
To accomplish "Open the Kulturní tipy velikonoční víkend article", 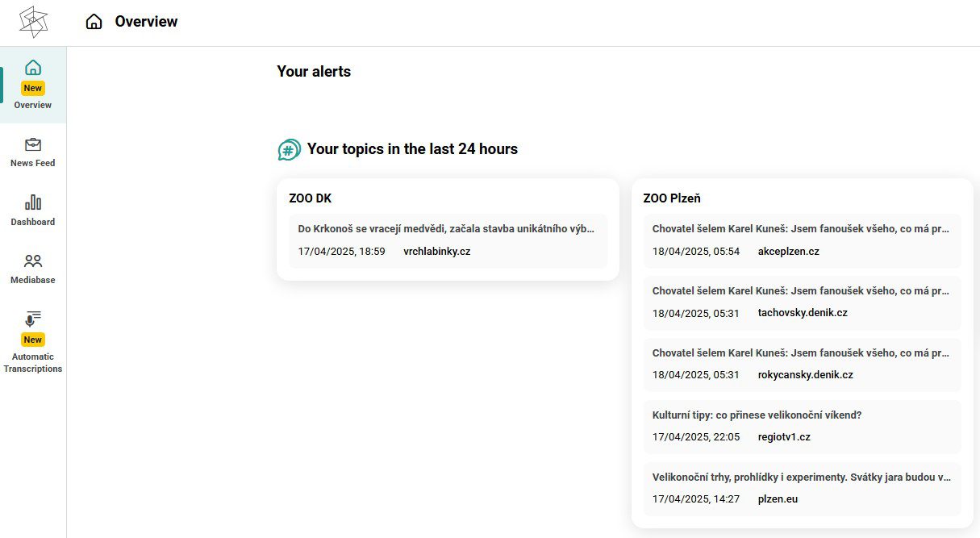I will [x=757, y=415].
